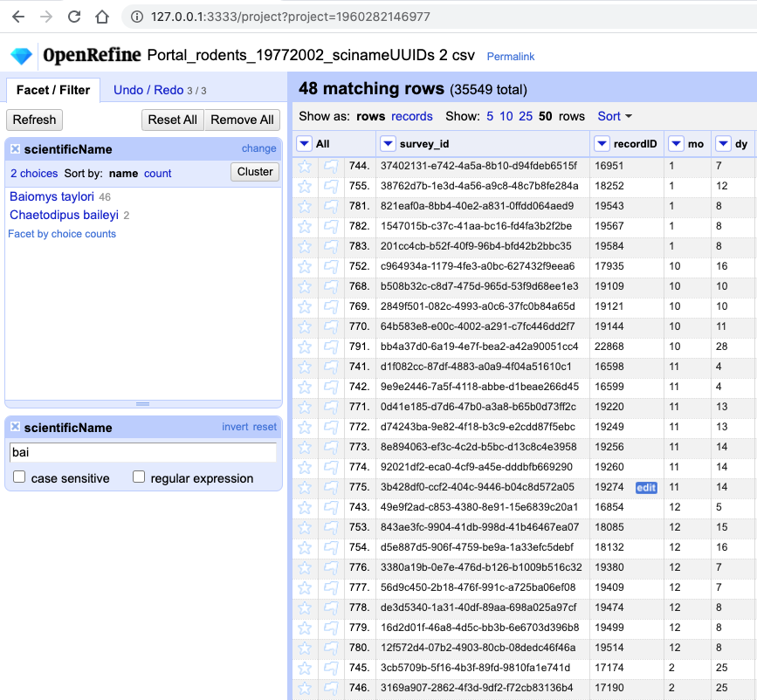Viewport: 757px width, 700px height.
Task: Click the text filter input containing bai
Action: [x=142, y=452]
